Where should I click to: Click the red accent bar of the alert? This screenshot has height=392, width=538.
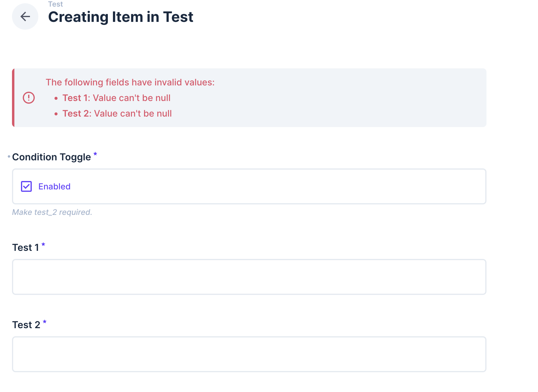pyautogui.click(x=13, y=98)
